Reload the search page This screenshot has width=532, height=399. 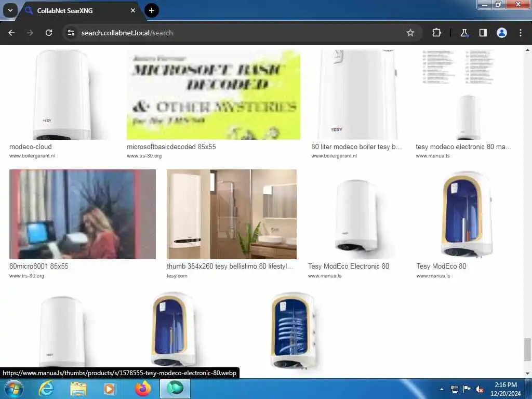pos(49,33)
